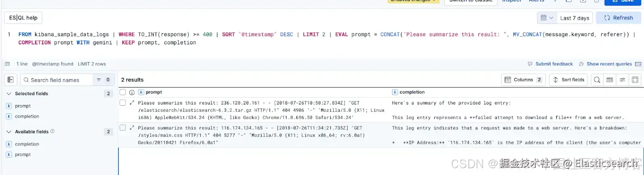The height and width of the screenshot is (175, 644).
Task: Click the completion field under Available fields
Action: [x=27, y=144]
